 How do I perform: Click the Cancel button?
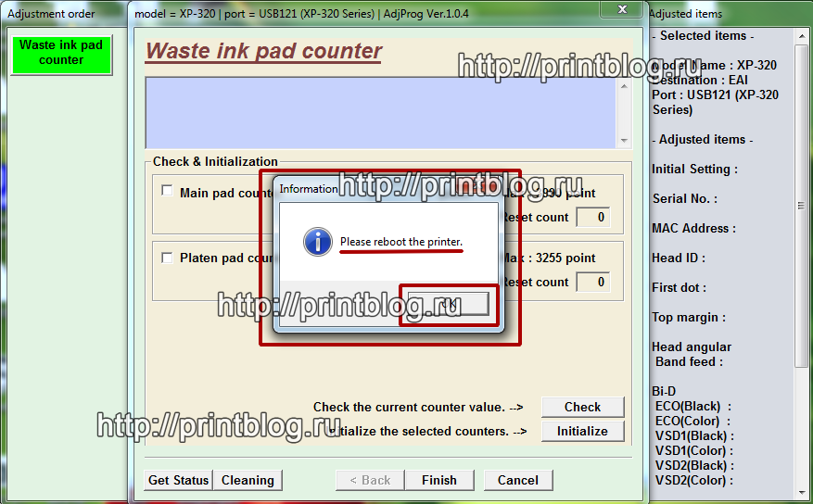517,480
